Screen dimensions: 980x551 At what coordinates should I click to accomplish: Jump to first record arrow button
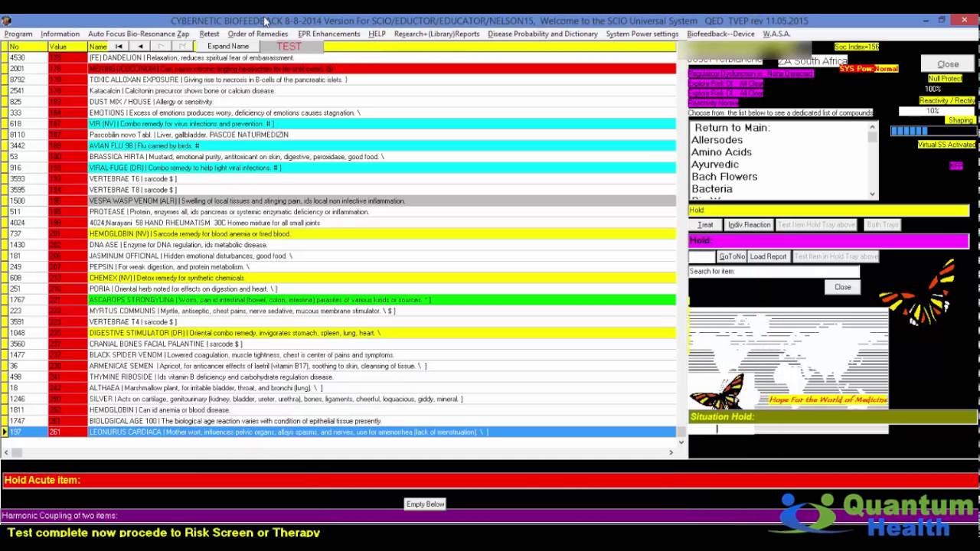pyautogui.click(x=119, y=47)
